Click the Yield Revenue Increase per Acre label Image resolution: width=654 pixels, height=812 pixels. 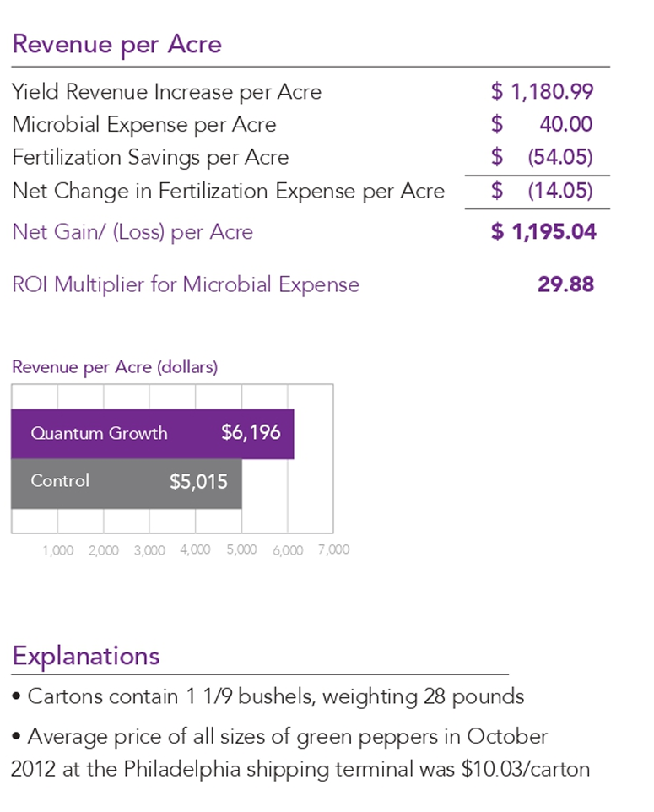(x=166, y=92)
